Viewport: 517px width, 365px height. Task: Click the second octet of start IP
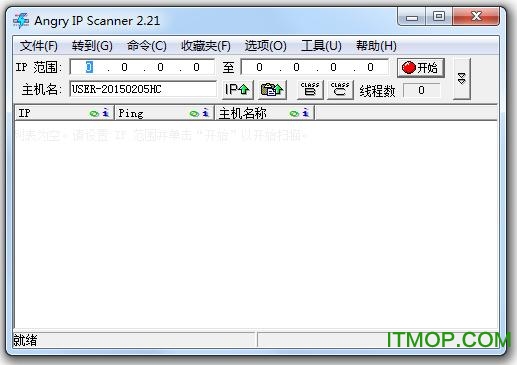click(125, 67)
